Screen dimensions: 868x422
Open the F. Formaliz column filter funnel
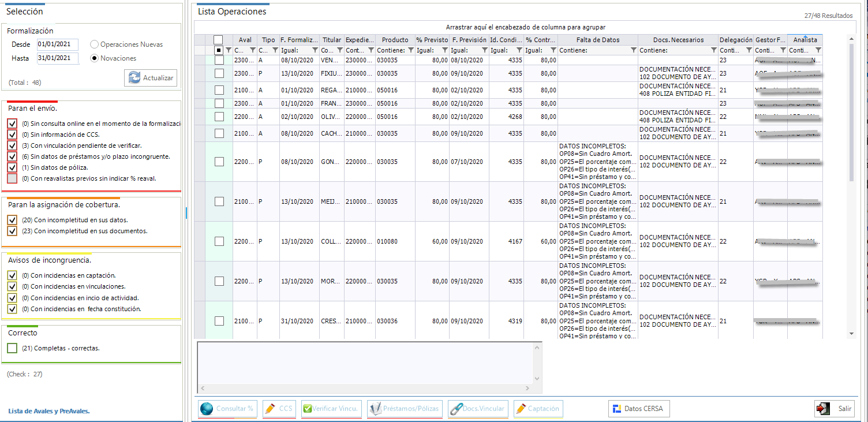pos(315,50)
